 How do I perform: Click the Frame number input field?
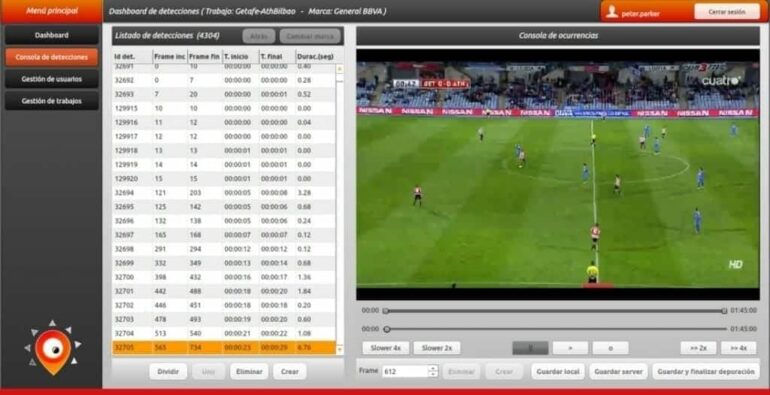(406, 371)
